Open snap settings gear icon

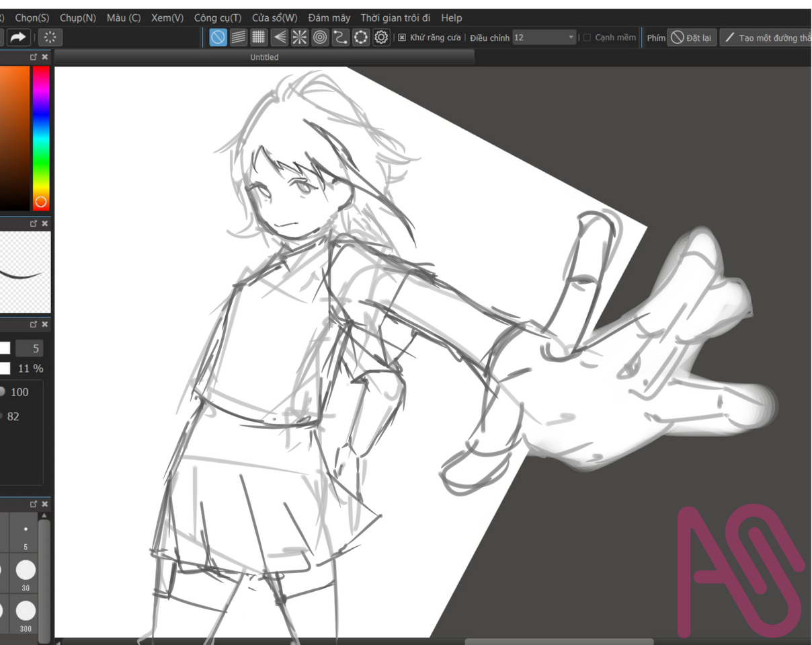point(381,38)
